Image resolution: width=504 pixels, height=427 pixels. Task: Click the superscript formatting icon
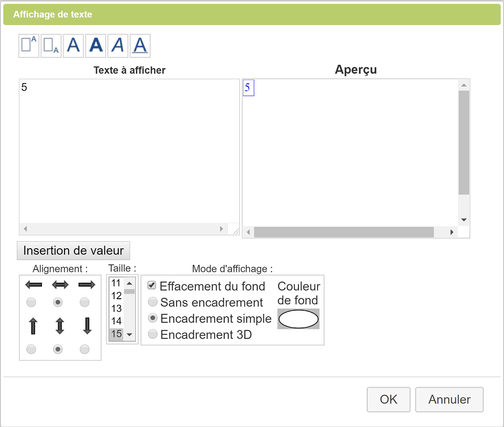tap(29, 45)
